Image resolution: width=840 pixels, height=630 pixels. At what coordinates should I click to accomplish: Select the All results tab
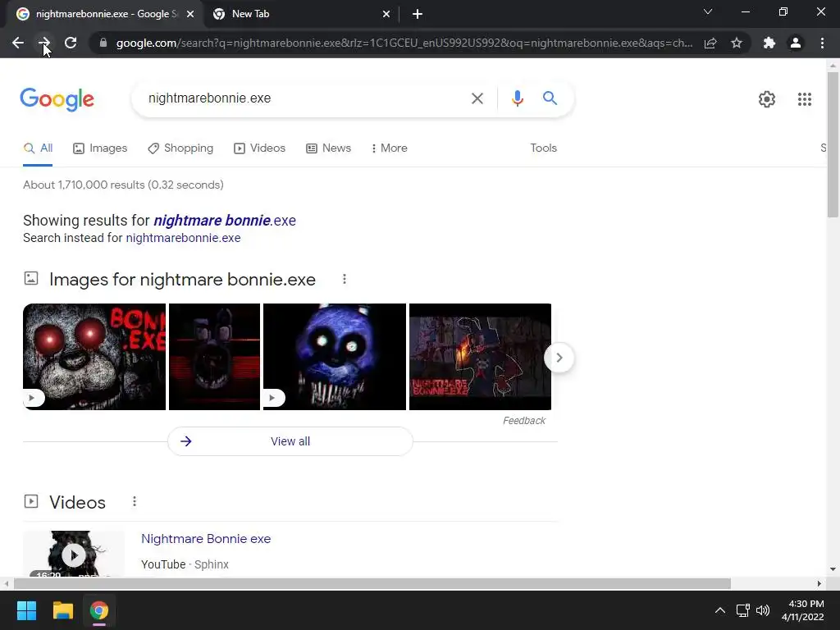38,148
